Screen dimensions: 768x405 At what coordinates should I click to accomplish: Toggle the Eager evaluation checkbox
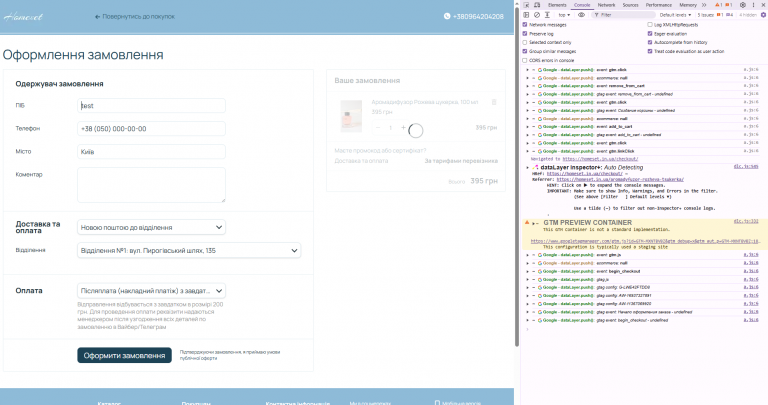coord(650,34)
